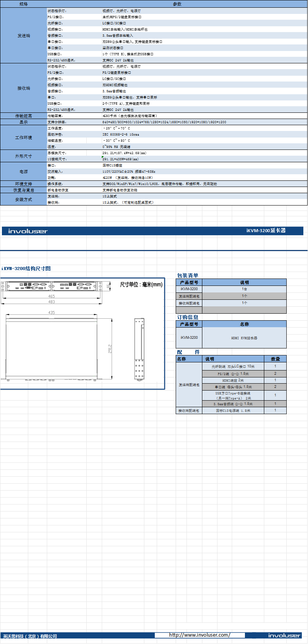Select the 电源 category cell

point(24,172)
